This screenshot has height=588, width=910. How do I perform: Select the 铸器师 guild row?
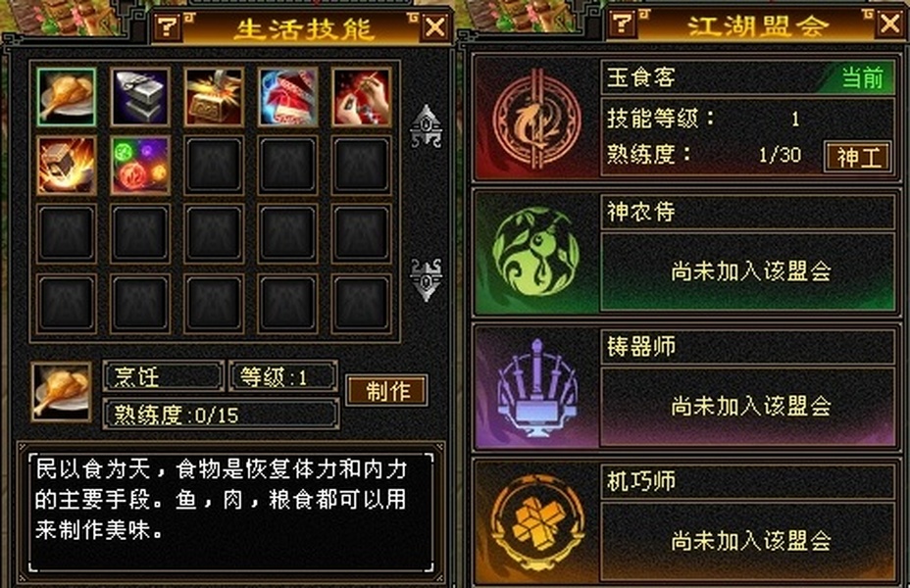point(685,387)
